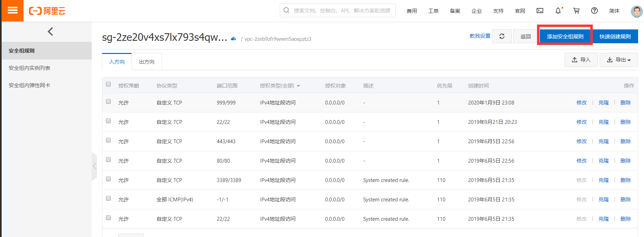Click the cloud icon beside security group name
The height and width of the screenshot is (237, 644).
pos(234,39)
